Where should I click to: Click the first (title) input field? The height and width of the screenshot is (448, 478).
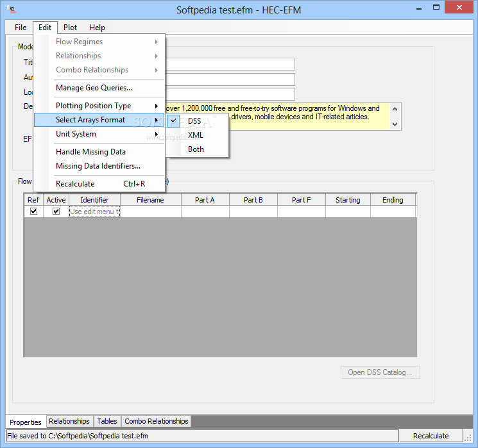(230, 64)
